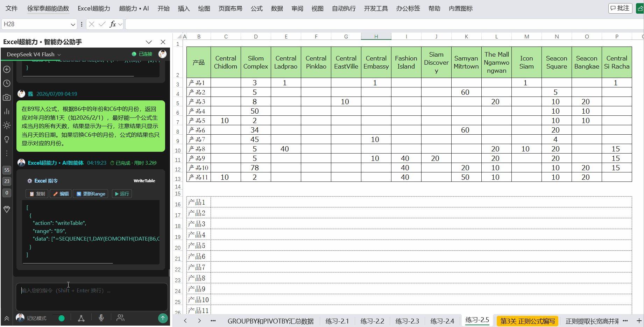Open the vertical three-dots sidebar menu

coord(7,153)
